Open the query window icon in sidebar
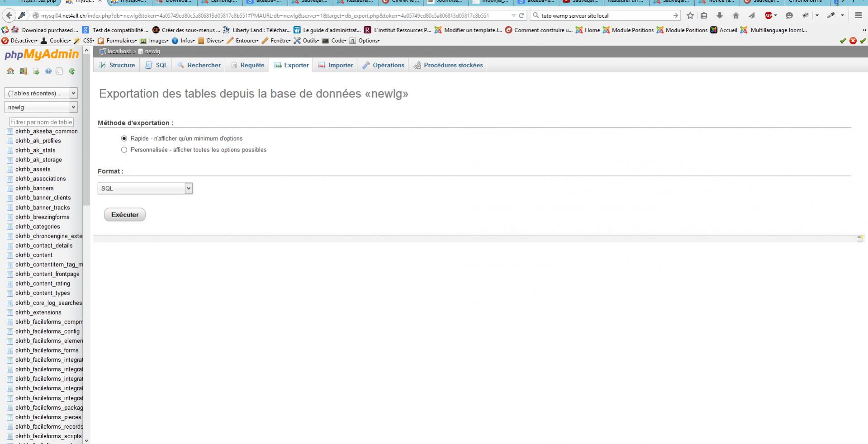 (x=36, y=71)
